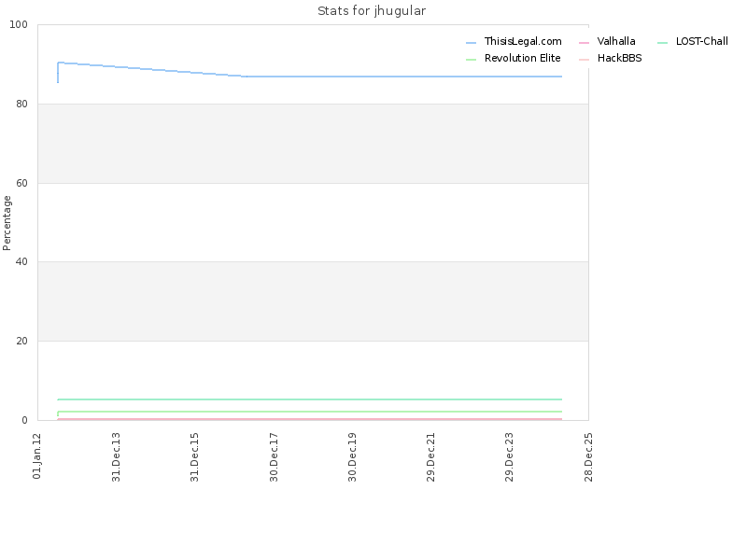This screenshot has width=747, height=560.
Task: Click the green Revolution Elite legend swatch
Action: [x=472, y=60]
